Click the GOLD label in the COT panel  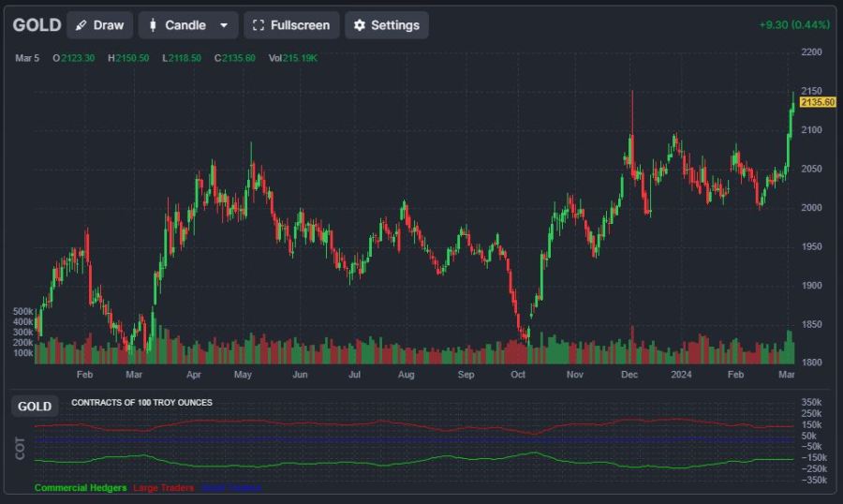35,407
